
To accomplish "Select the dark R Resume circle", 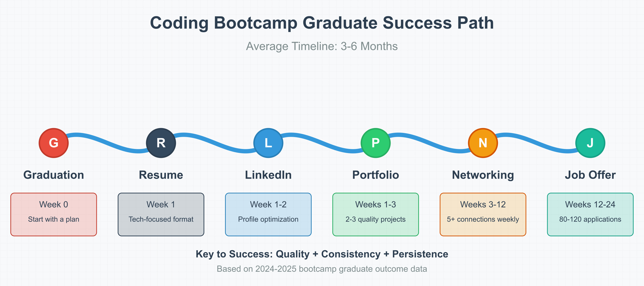I will 161,143.
